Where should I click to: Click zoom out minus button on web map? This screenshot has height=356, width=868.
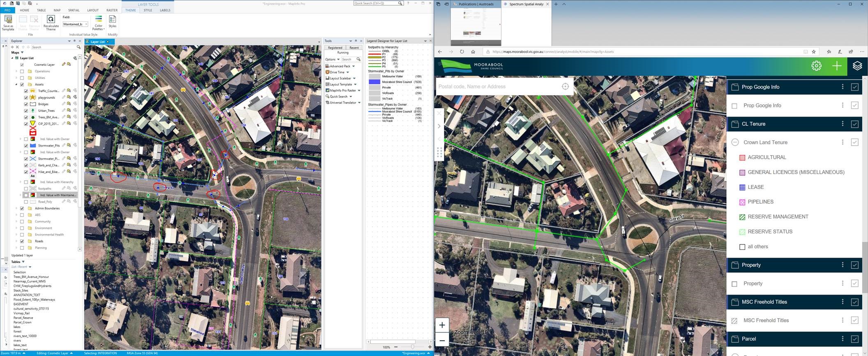[442, 340]
